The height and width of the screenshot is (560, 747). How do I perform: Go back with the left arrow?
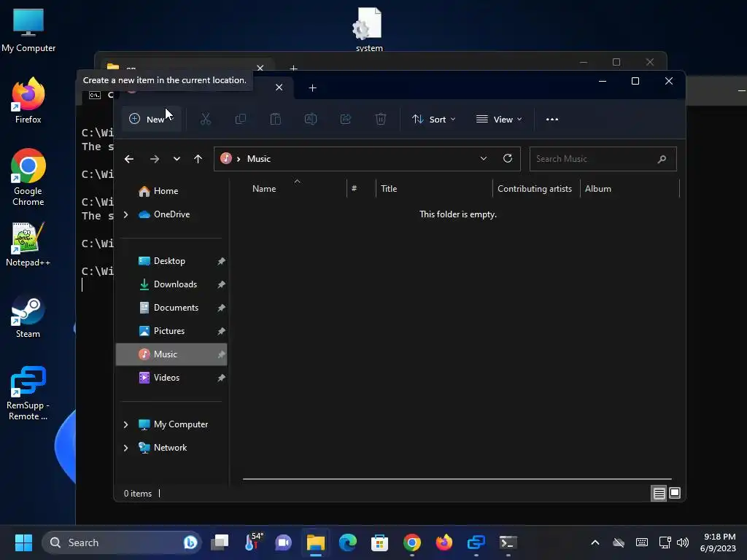pyautogui.click(x=129, y=159)
